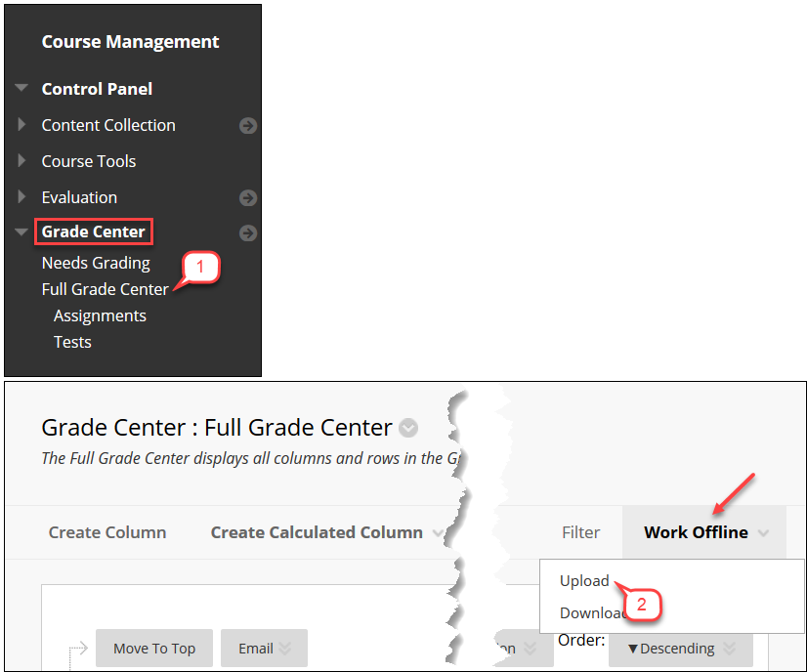Click Create Calculated Column menu
Image resolution: width=807 pixels, height=672 pixels.
(x=317, y=532)
